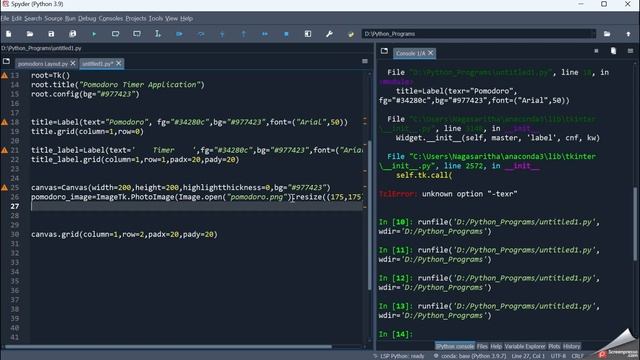
Task: Step out of function debug icon
Action: click(x=244, y=34)
